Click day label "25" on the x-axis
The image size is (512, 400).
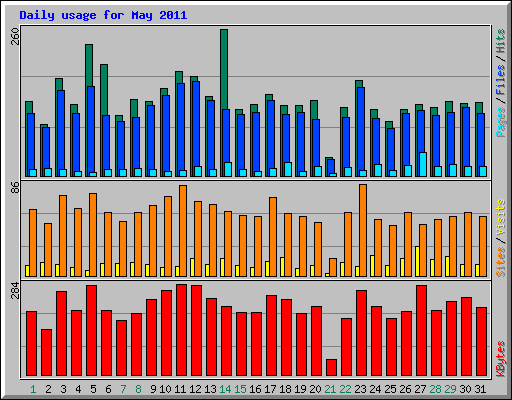pyautogui.click(x=390, y=389)
